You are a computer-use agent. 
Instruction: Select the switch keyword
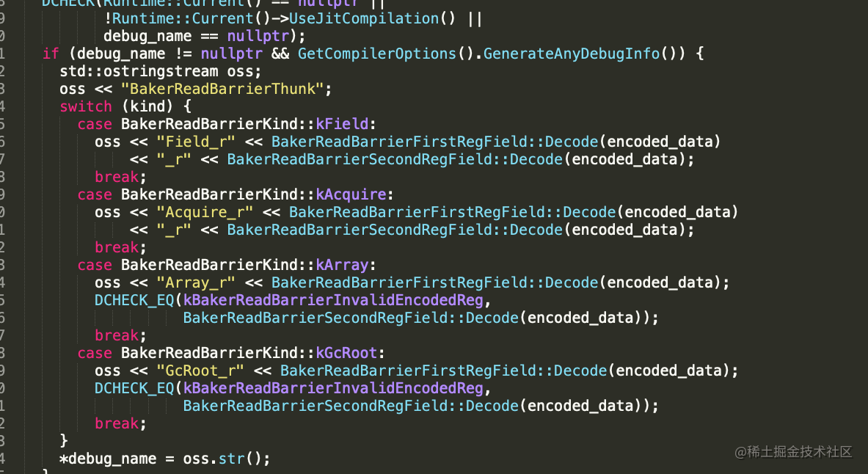(85, 106)
